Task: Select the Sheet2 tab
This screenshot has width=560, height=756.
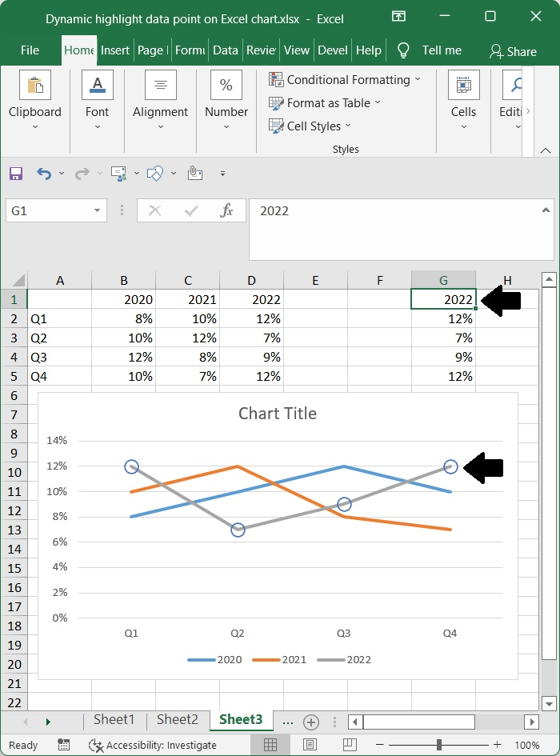Action: (x=177, y=720)
